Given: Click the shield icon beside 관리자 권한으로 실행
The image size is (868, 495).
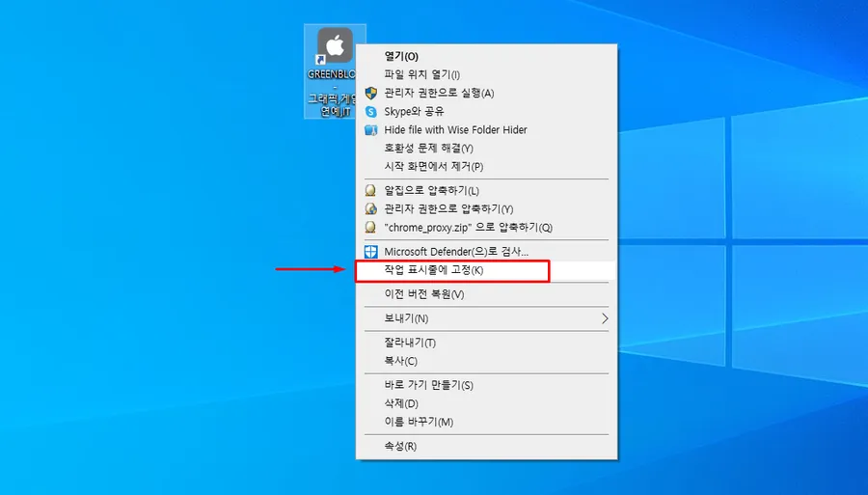Looking at the screenshot, I should pyautogui.click(x=371, y=93).
